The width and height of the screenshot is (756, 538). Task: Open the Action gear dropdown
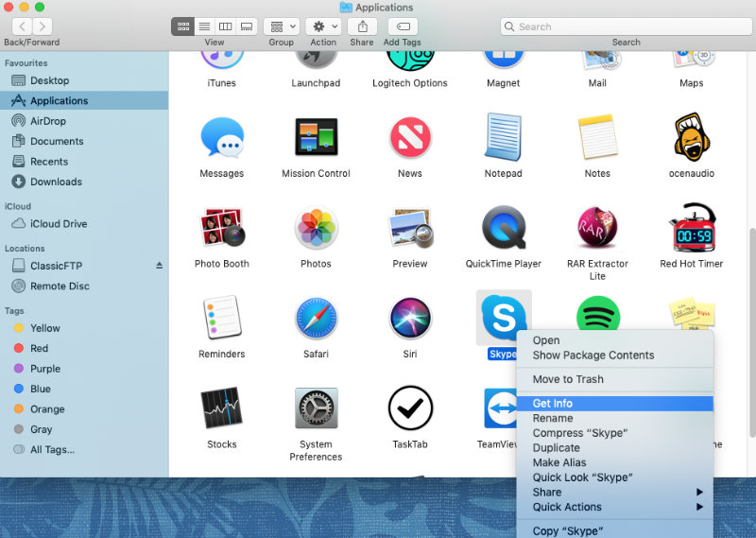click(x=323, y=26)
